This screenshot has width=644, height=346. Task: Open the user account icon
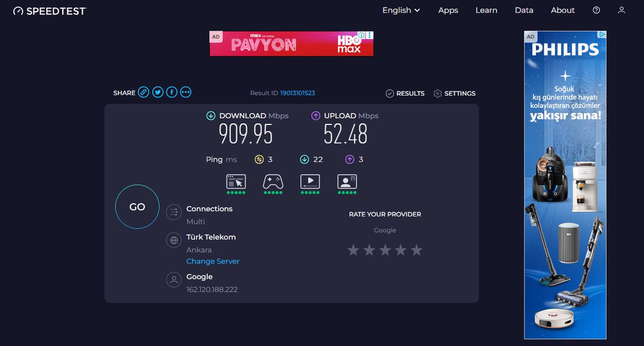[x=621, y=10]
